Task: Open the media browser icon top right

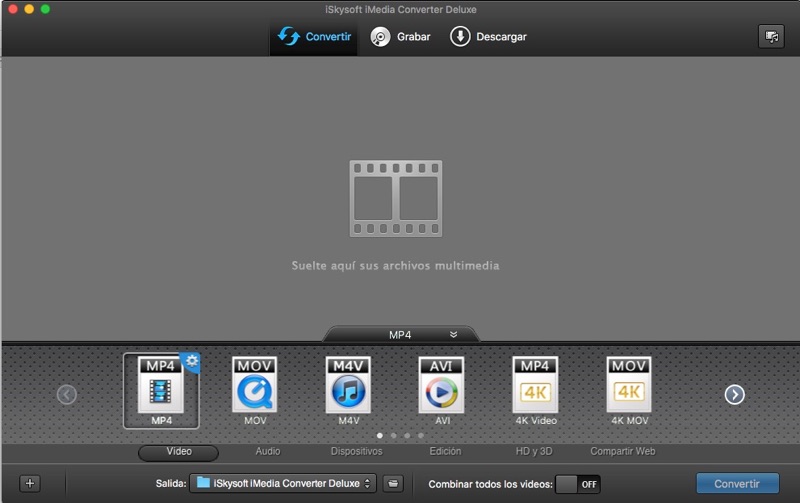Action: 771,37
